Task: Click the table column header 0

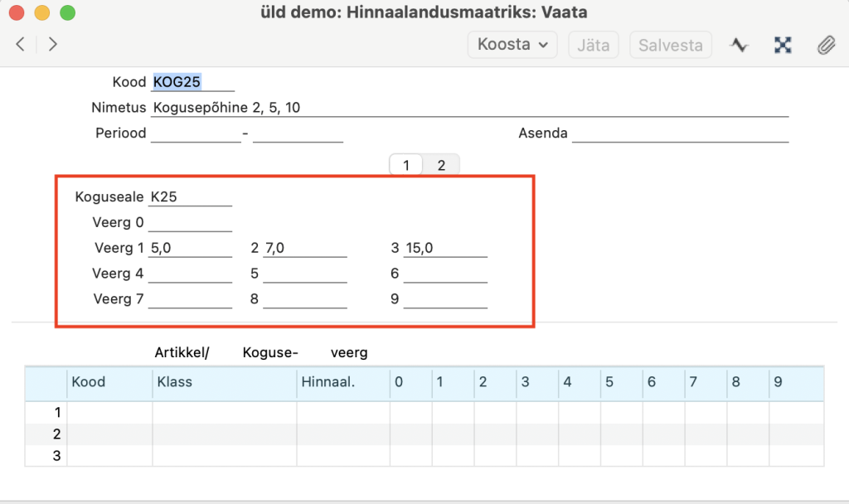Action: click(x=411, y=382)
